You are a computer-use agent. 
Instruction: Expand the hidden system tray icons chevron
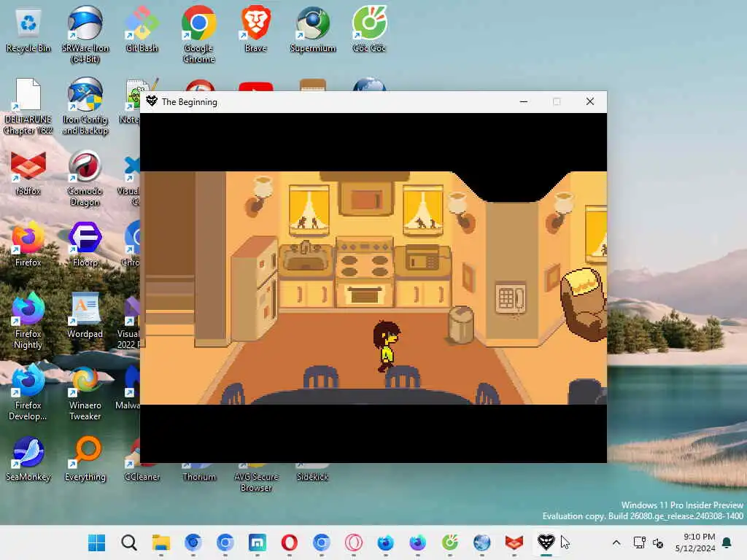[x=616, y=542]
